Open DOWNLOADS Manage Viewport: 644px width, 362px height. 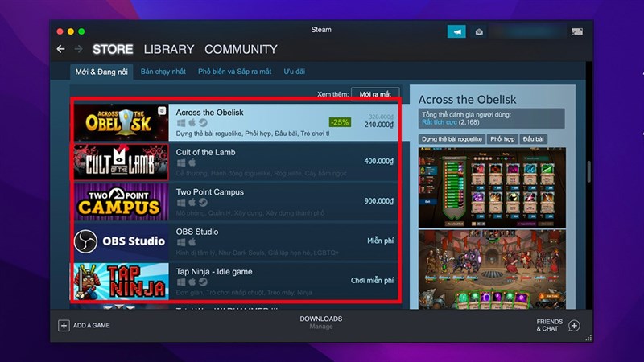click(x=320, y=323)
